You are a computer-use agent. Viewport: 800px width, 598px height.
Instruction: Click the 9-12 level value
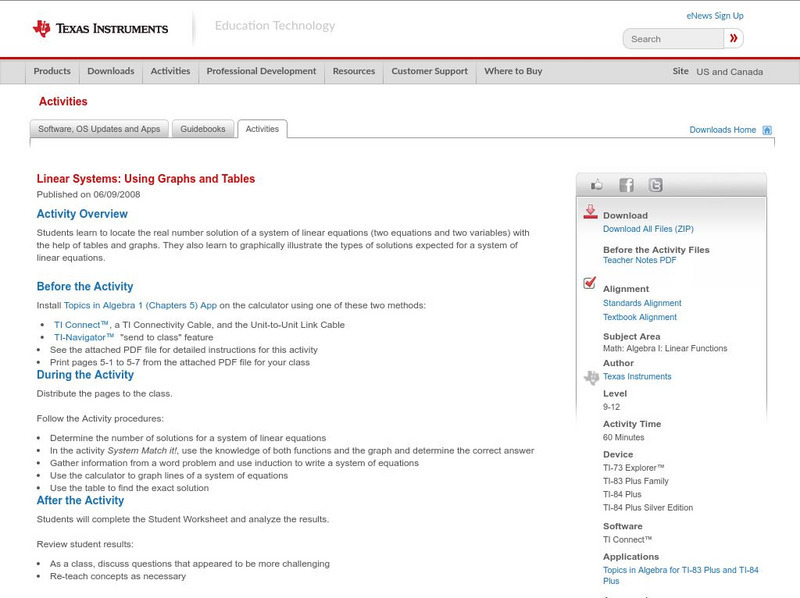pyautogui.click(x=611, y=407)
